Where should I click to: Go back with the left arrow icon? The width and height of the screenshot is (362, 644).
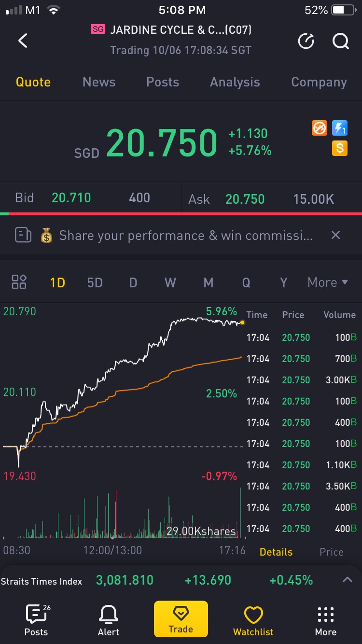click(x=23, y=41)
